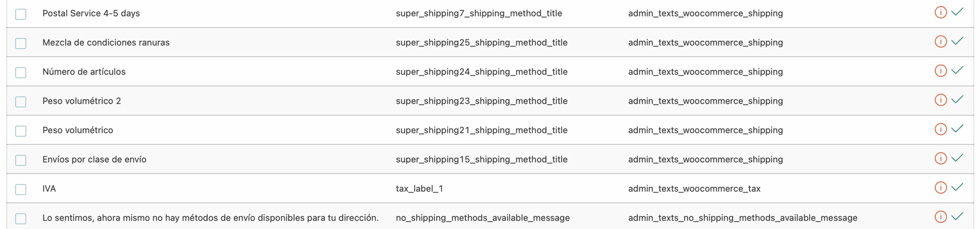Check the Número de artículos row checkbox
This screenshot has height=229, width=980.
[x=21, y=73]
